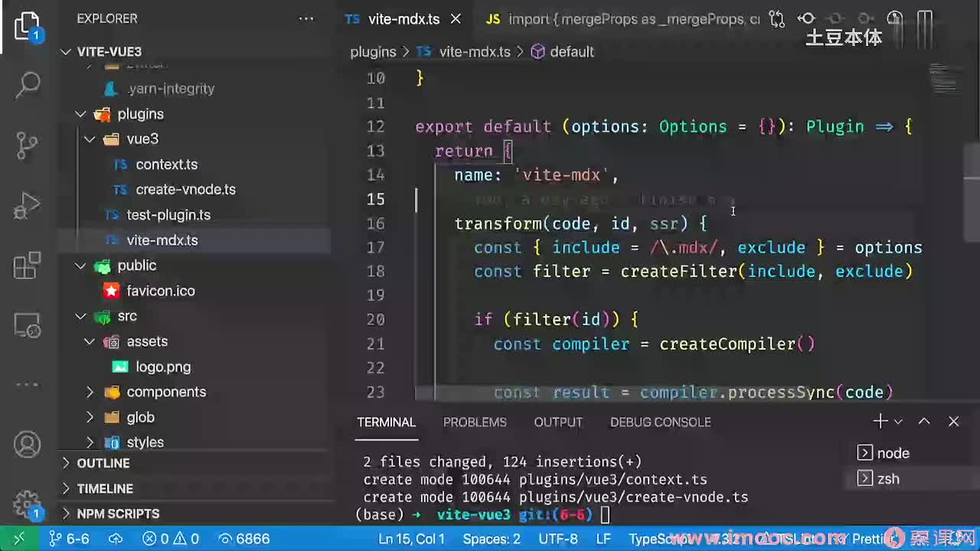The image size is (980, 551).
Task: Collapse the vue3 folder
Action: (x=90, y=139)
